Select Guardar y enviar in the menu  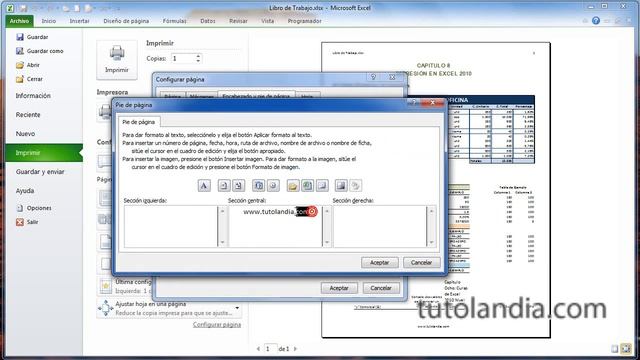[40, 172]
